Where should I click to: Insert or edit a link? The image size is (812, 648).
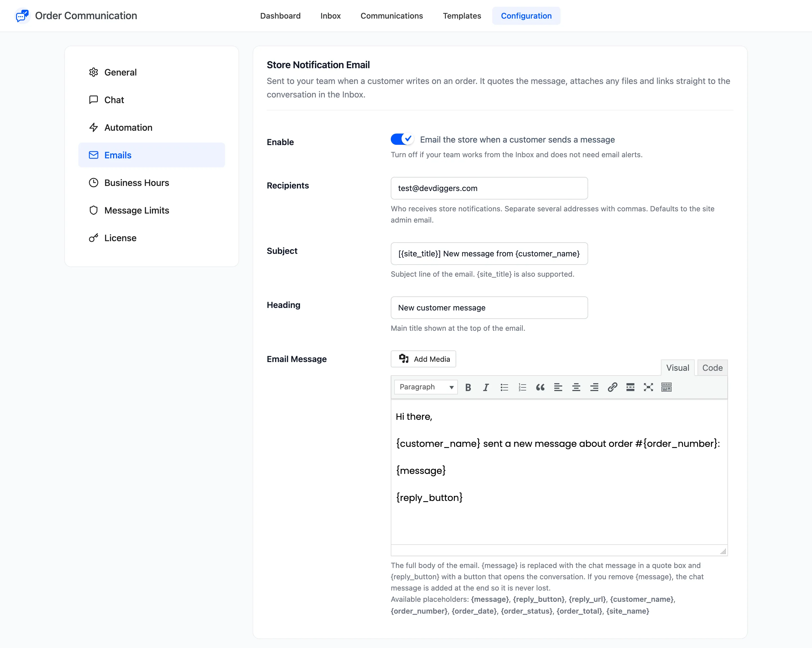tap(612, 387)
